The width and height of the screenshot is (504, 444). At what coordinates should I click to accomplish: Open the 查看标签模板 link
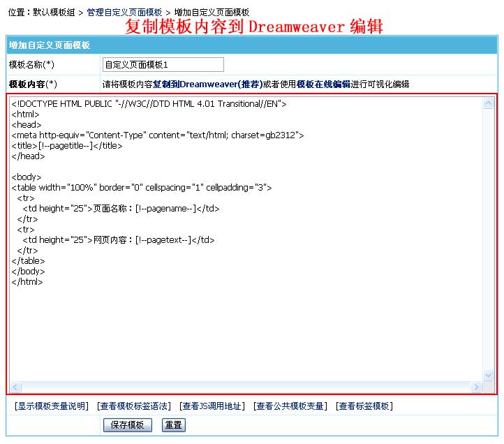(364, 406)
